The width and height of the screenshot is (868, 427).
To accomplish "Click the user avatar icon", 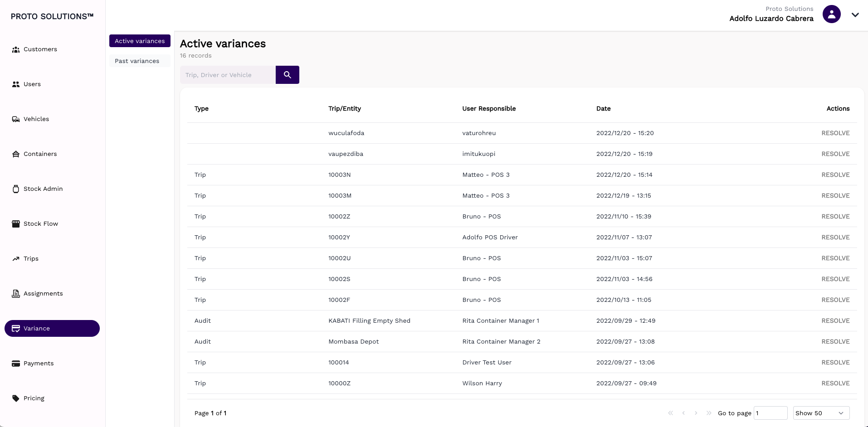I will 832,14.
